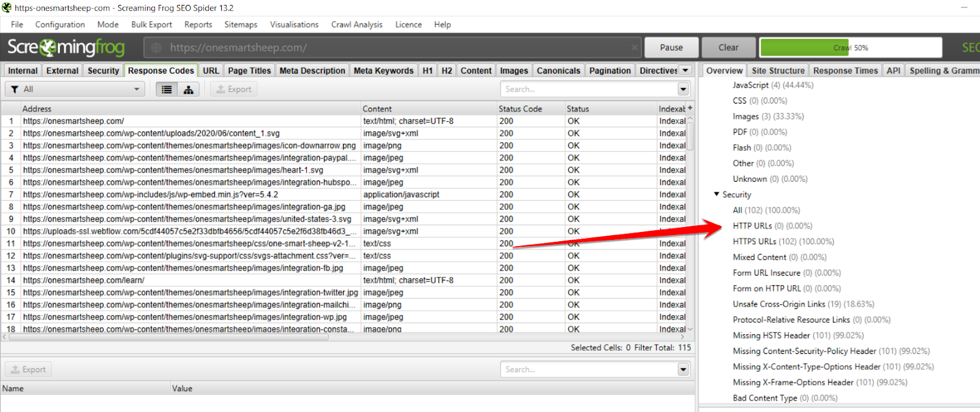980x412 pixels.
Task: Switch to the Canonicals tab
Action: coord(559,70)
